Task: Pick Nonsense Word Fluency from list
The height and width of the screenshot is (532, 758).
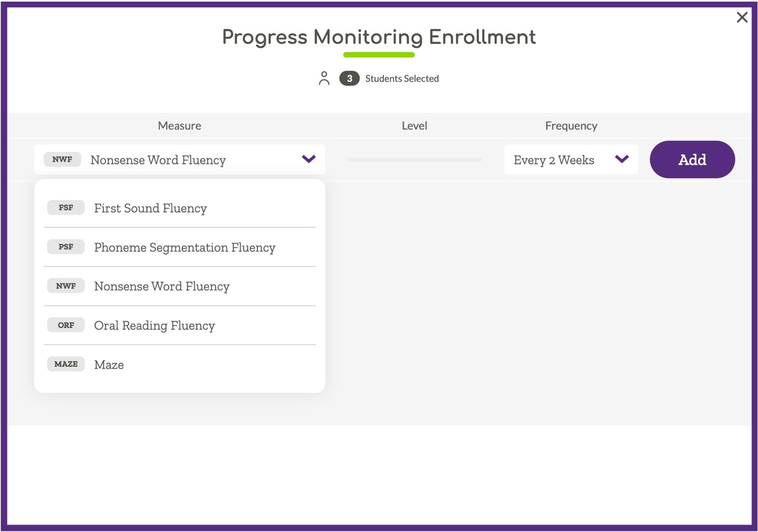Action: pos(179,287)
